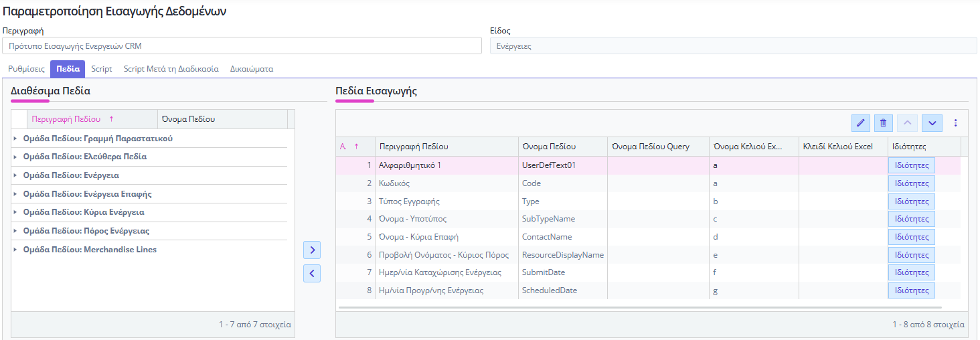
Task: Expand Ομάδα Πεδίου: Merchandise Lines group
Action: point(15,250)
